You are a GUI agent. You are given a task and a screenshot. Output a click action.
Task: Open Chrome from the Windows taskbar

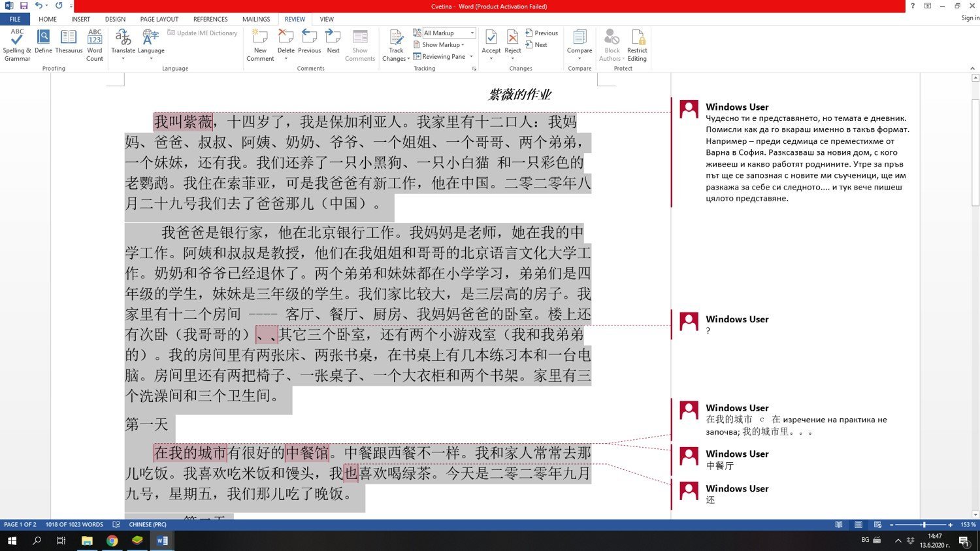pos(112,541)
